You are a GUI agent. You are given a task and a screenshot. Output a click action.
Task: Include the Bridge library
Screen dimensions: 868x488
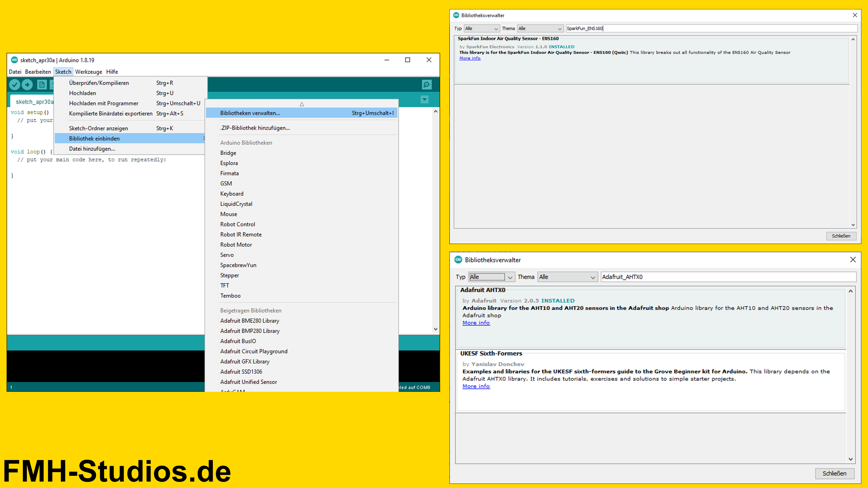302,153
